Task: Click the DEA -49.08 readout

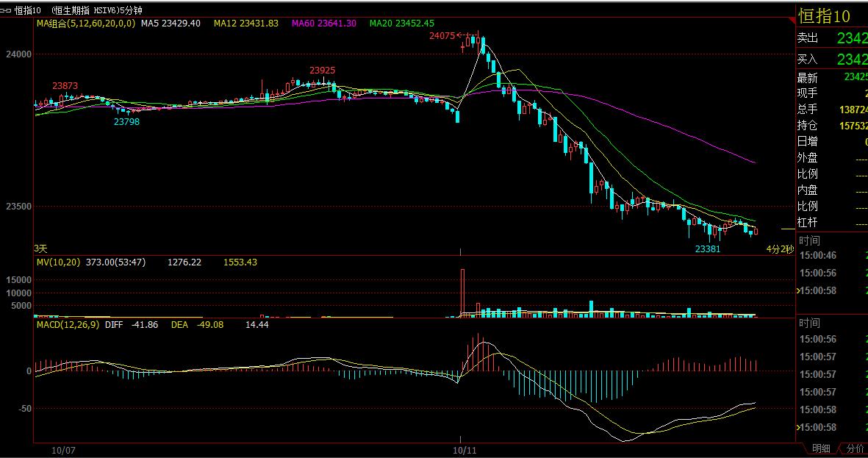Action: click(197, 324)
